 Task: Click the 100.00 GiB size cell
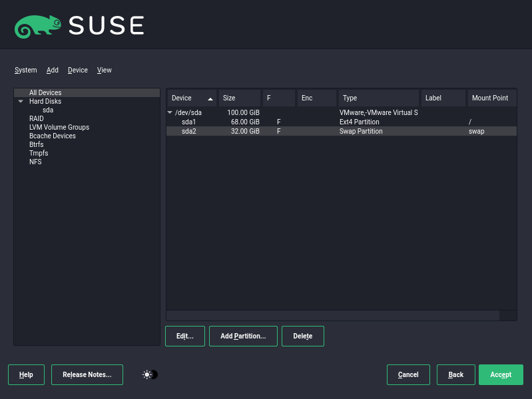pos(243,112)
